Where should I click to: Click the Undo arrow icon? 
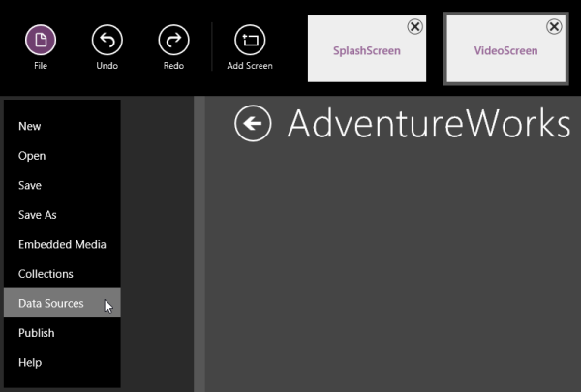pyautogui.click(x=107, y=40)
